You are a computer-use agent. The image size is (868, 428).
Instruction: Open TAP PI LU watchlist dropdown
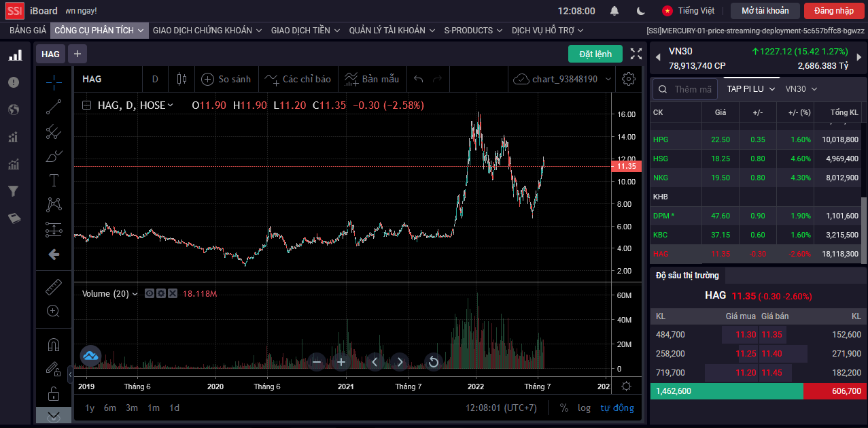pos(750,89)
